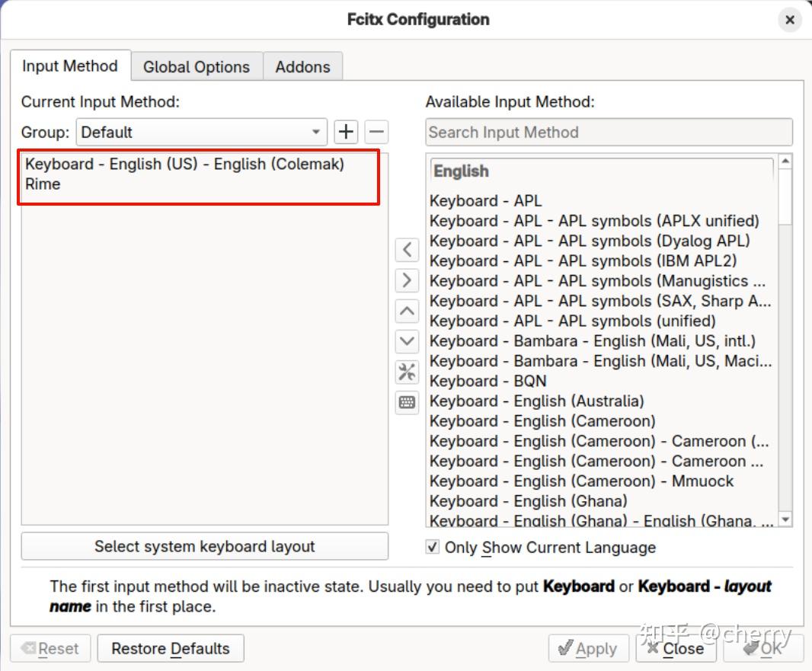Move selected input method down
The width and height of the screenshot is (812, 671).
[x=408, y=341]
